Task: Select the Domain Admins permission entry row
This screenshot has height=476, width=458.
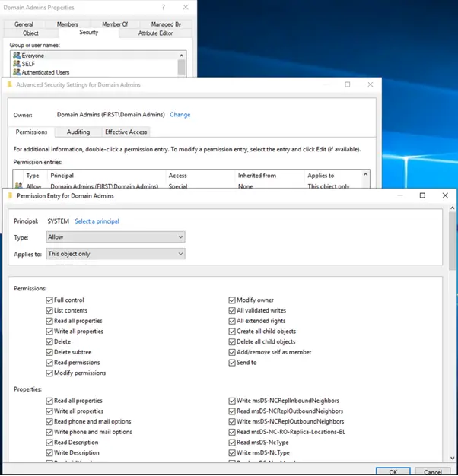Action: click(188, 186)
